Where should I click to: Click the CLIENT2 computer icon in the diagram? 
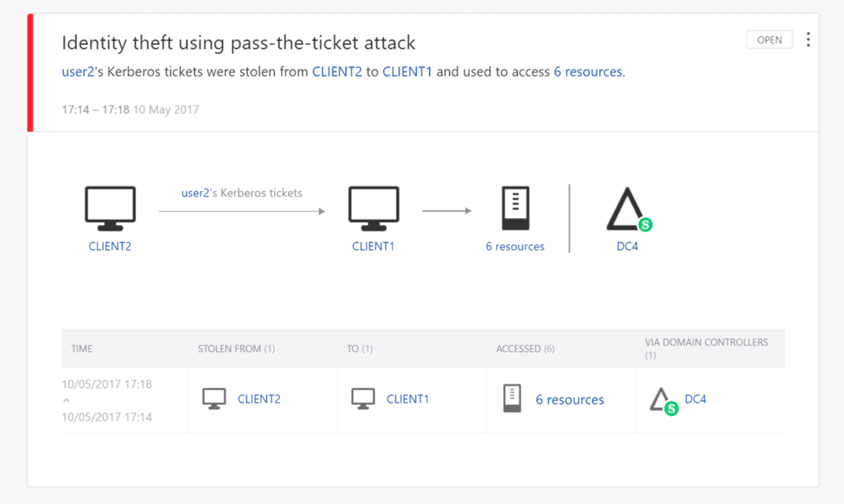click(109, 207)
